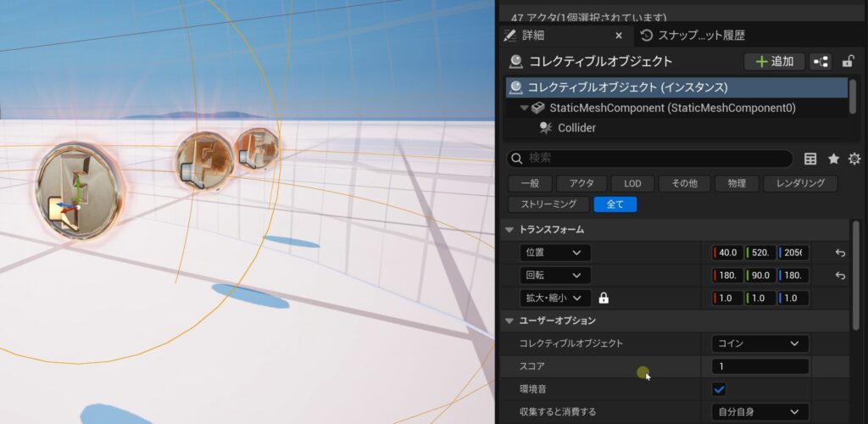The width and height of the screenshot is (868, 424).
Task: Click the favorites star icon
Action: pyautogui.click(x=833, y=159)
